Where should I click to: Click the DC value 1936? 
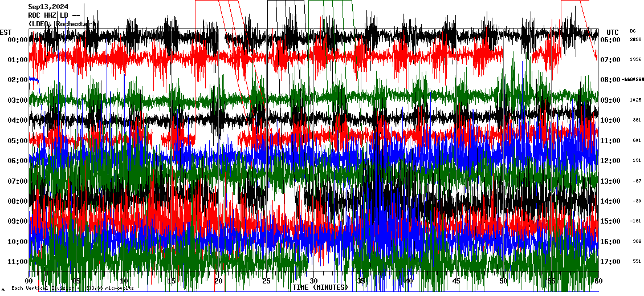pyautogui.click(x=635, y=60)
